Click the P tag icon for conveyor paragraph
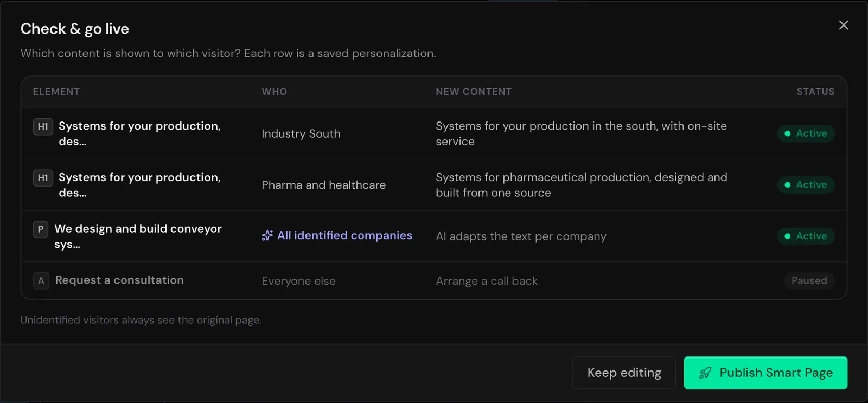The height and width of the screenshot is (403, 868). 41,229
